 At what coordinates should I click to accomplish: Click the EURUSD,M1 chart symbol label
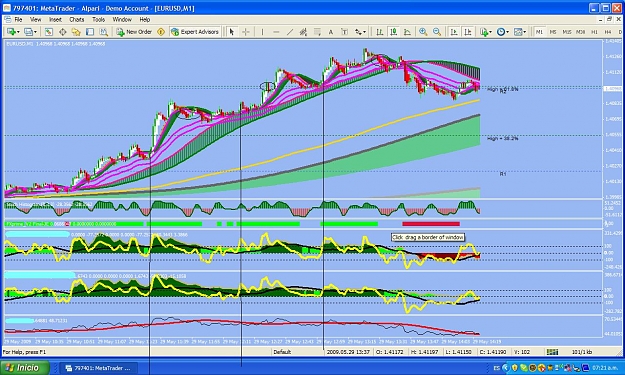(x=20, y=44)
